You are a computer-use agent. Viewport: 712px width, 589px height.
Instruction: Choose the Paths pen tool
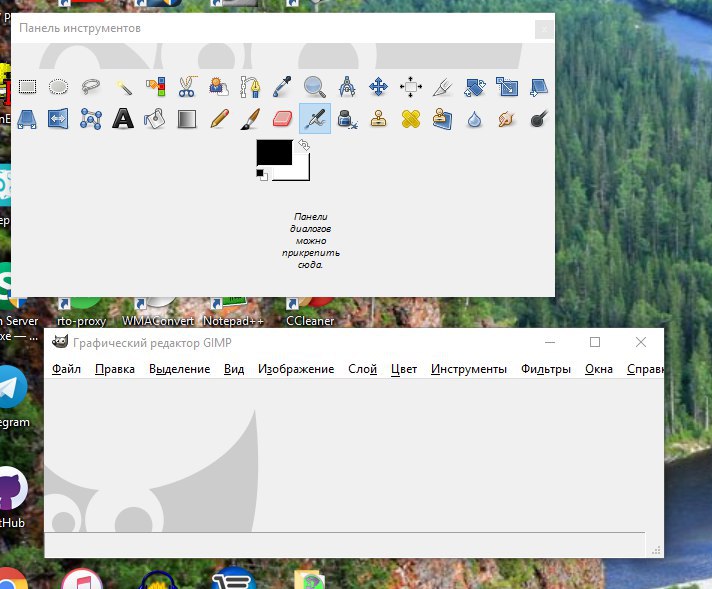pos(251,86)
